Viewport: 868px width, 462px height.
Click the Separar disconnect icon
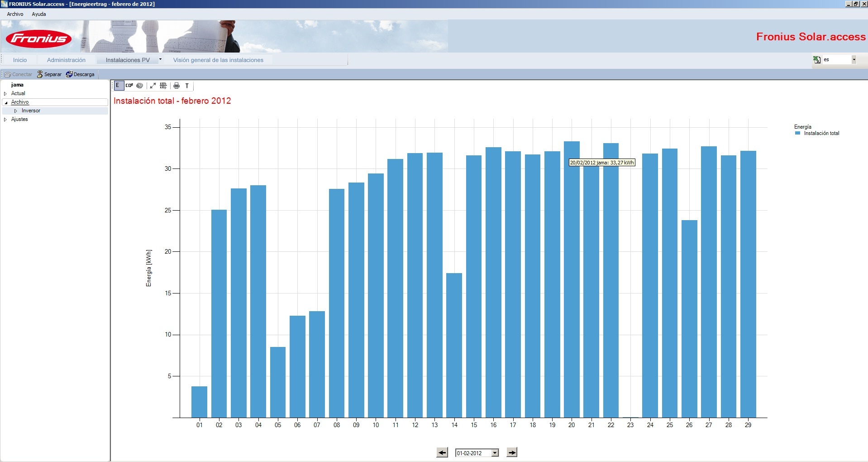40,74
